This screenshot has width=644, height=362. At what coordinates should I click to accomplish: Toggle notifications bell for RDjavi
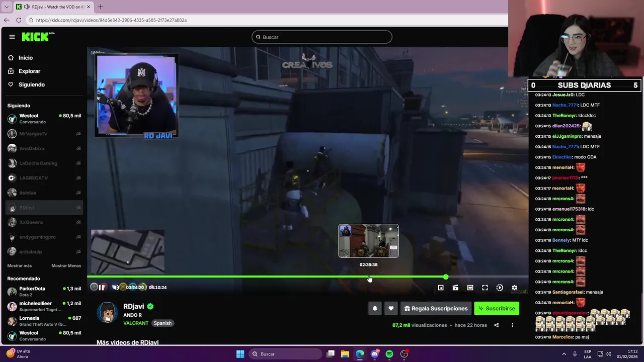point(375,309)
